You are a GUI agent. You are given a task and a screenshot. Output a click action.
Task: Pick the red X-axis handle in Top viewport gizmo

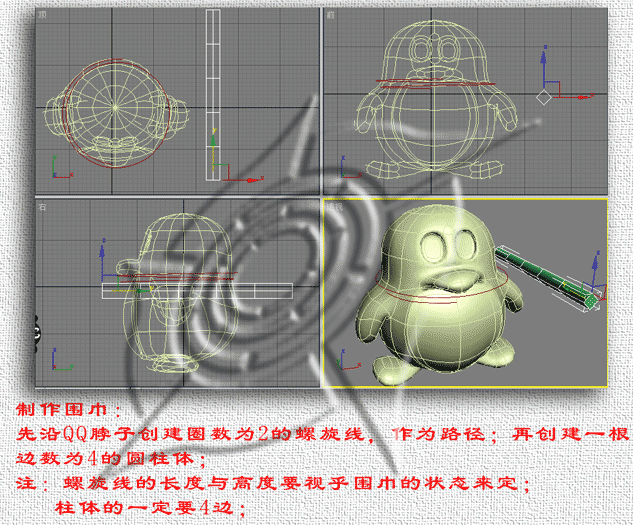pyautogui.click(x=250, y=180)
